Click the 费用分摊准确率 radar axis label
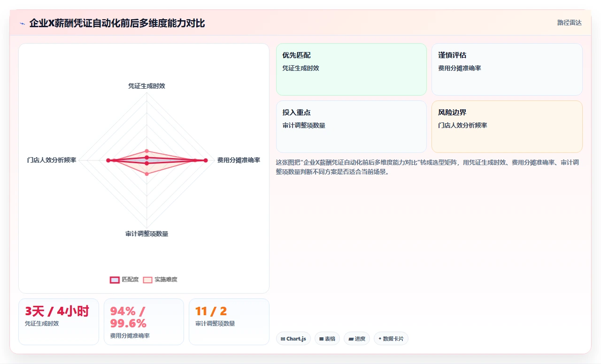Viewport: 601px width, 364px height. (239, 160)
